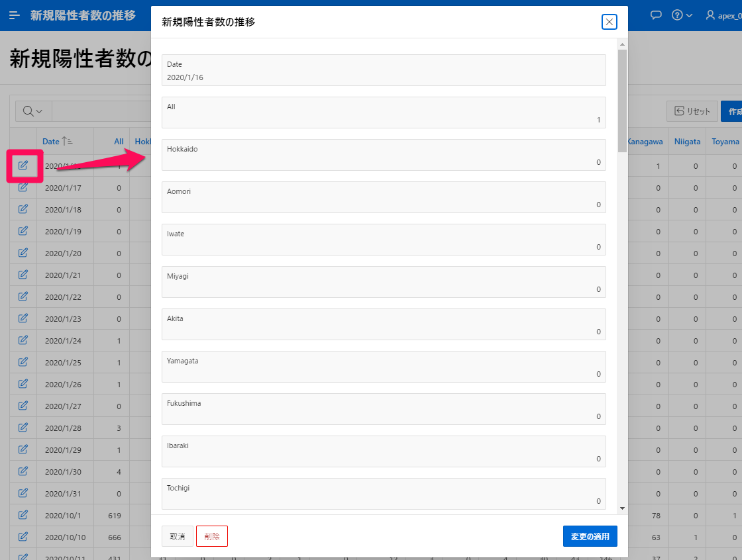The height and width of the screenshot is (560, 742).
Task: Click the red 削除 delete button
Action: [212, 536]
